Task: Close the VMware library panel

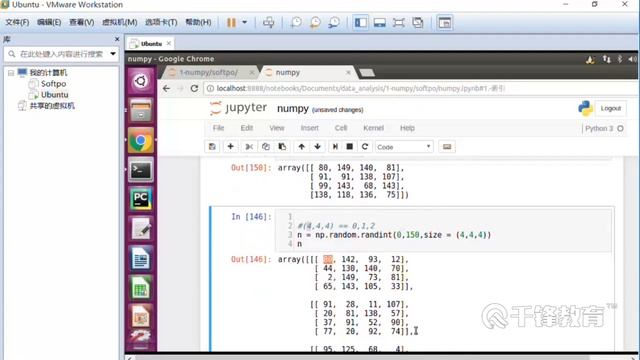Action: pos(117,39)
